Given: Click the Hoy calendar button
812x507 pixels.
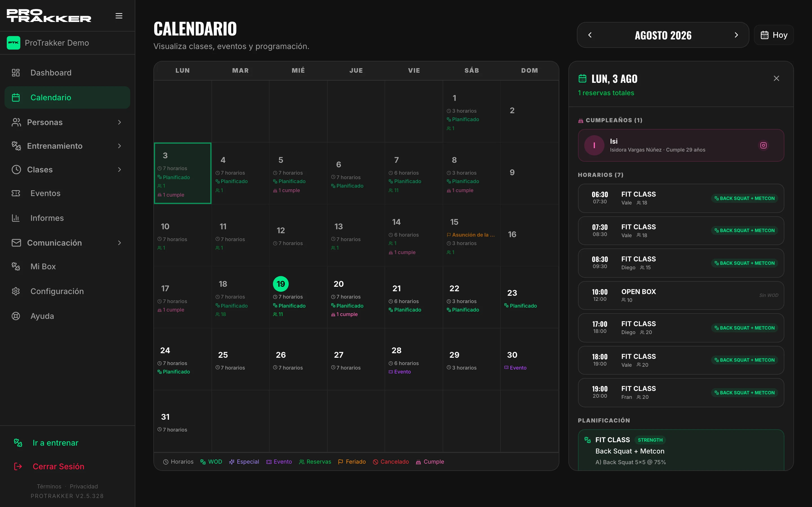Looking at the screenshot, I should [774, 35].
